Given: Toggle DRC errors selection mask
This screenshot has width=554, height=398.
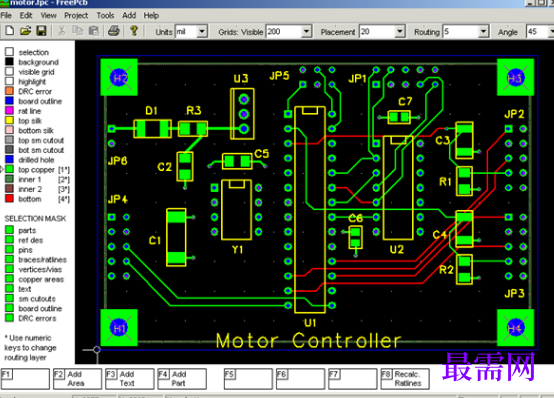Looking at the screenshot, I should tap(9, 318).
